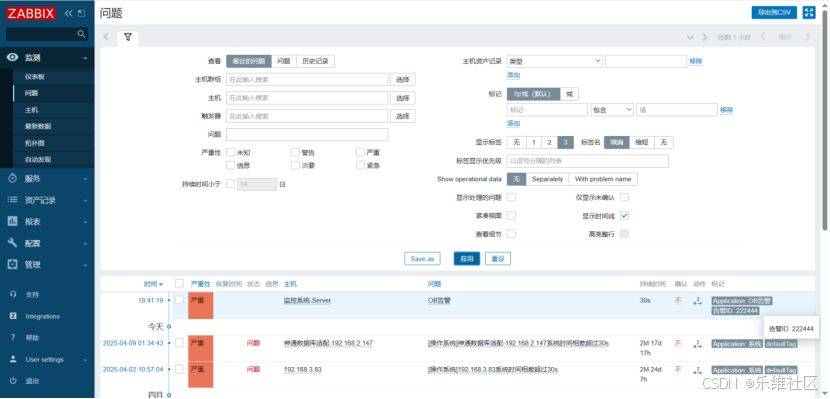Expand the 资产记录 menu section
The height and width of the screenshot is (399, 830).
coord(85,200)
